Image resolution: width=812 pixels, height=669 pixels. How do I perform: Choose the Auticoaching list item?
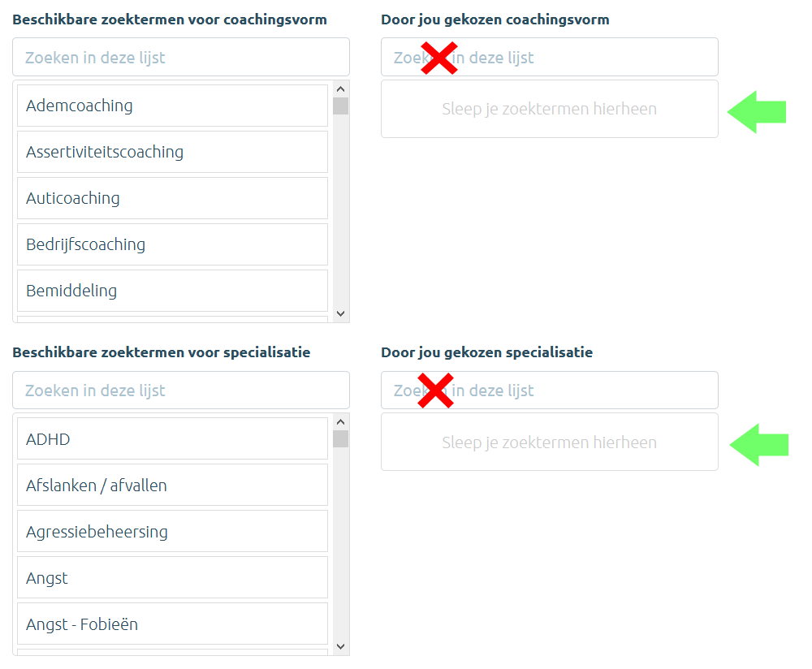tap(172, 198)
